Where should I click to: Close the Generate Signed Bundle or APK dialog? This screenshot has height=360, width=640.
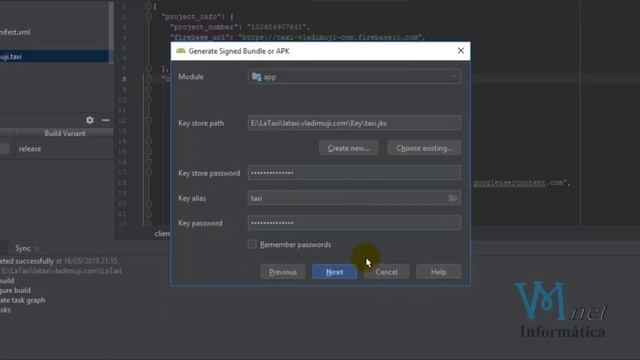461,51
